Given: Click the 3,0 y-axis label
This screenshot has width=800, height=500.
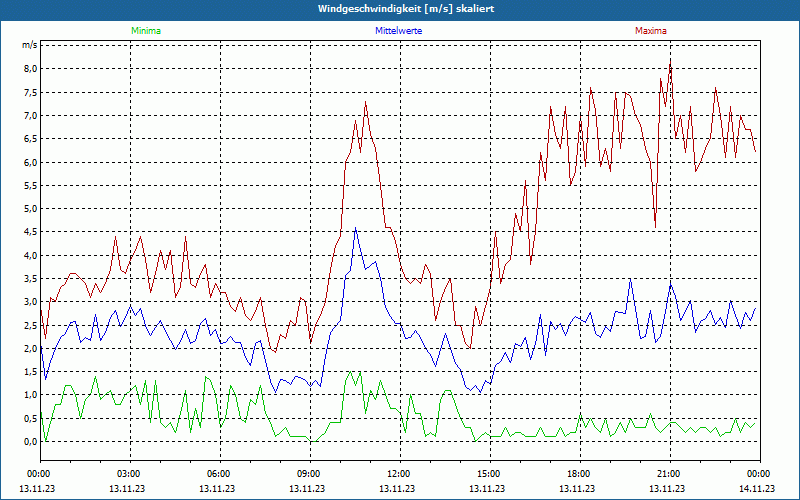Looking at the screenshot, I should pyautogui.click(x=31, y=302).
